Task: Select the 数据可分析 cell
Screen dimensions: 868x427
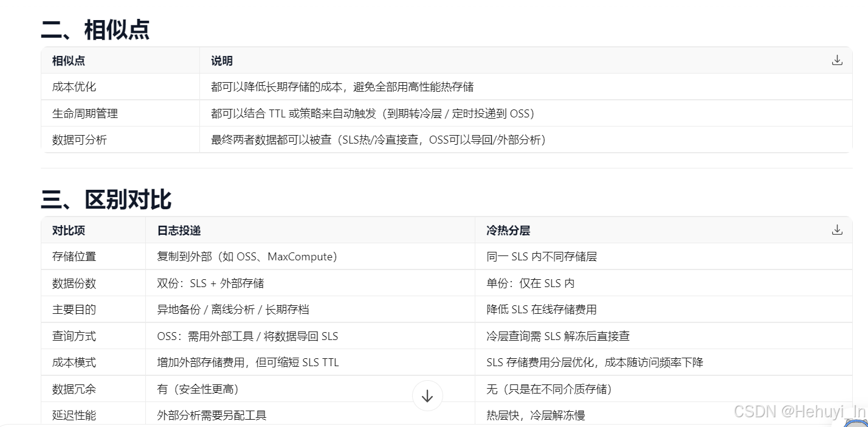Action: tap(80, 140)
